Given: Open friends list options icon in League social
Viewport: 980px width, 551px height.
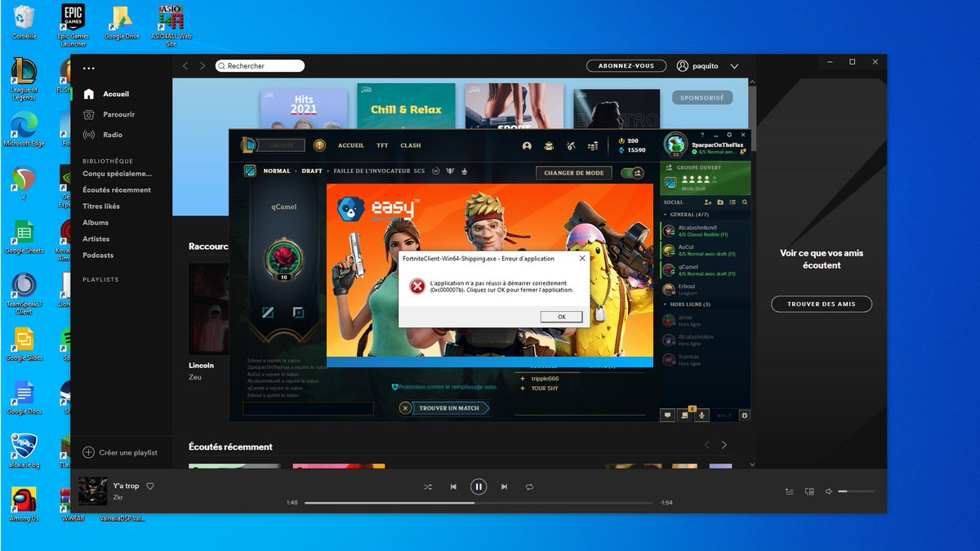Looking at the screenshot, I should pos(733,202).
